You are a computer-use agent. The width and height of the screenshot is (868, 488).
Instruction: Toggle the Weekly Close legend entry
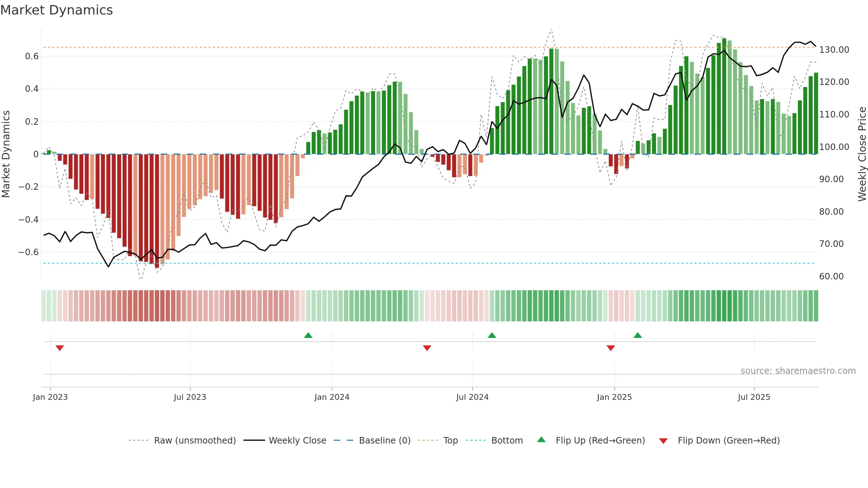click(x=285, y=440)
